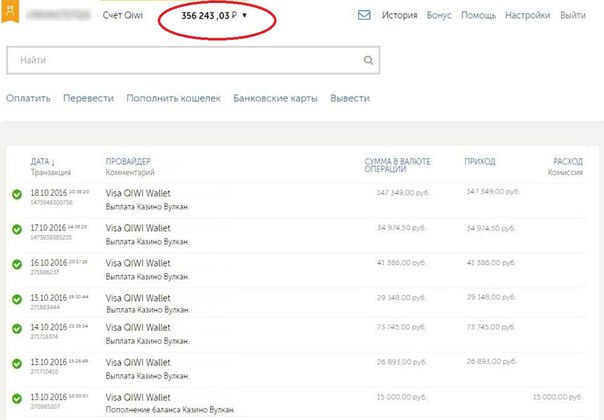
Task: Select the Перевести tab
Action: (88, 98)
